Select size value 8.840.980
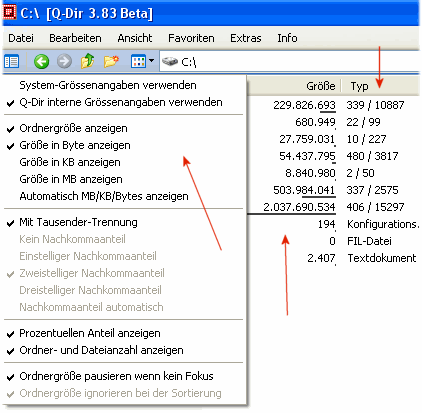The width and height of the screenshot is (422, 413). (310, 173)
